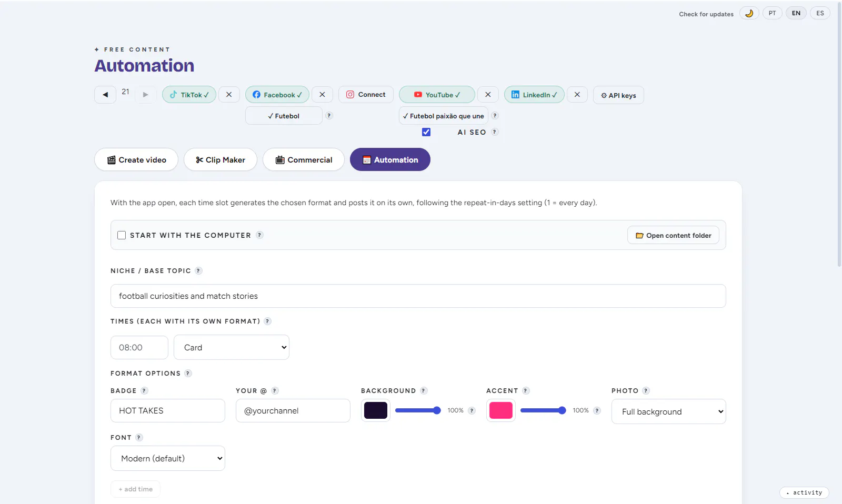Viewport: 842px width, 504px height.
Task: Click the page vertical scrollbar
Action: point(839,134)
